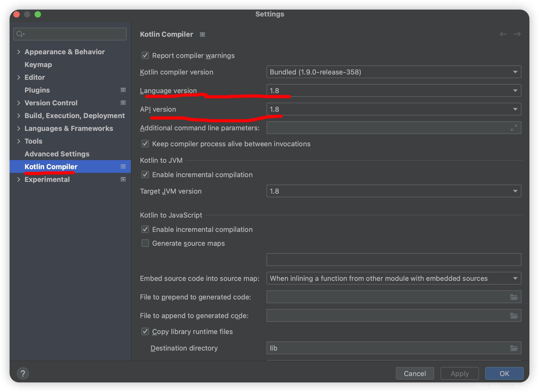Click the Apply button
This screenshot has width=539, height=392.
click(459, 373)
